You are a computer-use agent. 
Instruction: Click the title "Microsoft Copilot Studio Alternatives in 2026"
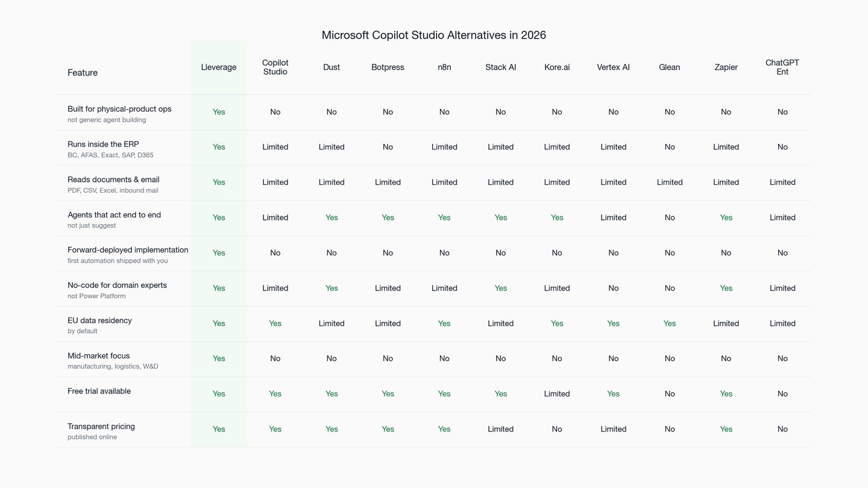tap(434, 35)
